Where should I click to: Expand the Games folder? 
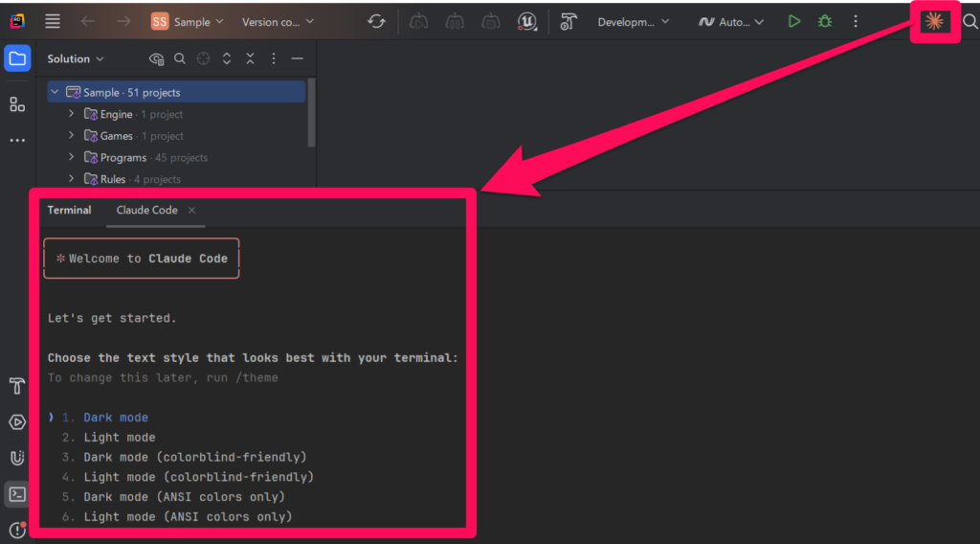[71, 135]
